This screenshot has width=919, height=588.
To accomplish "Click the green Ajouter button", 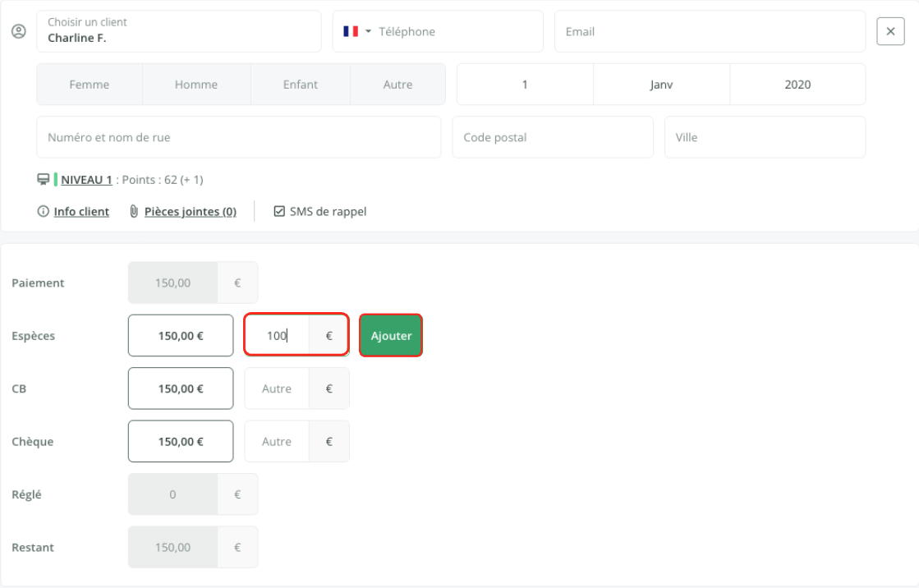I will pos(391,335).
